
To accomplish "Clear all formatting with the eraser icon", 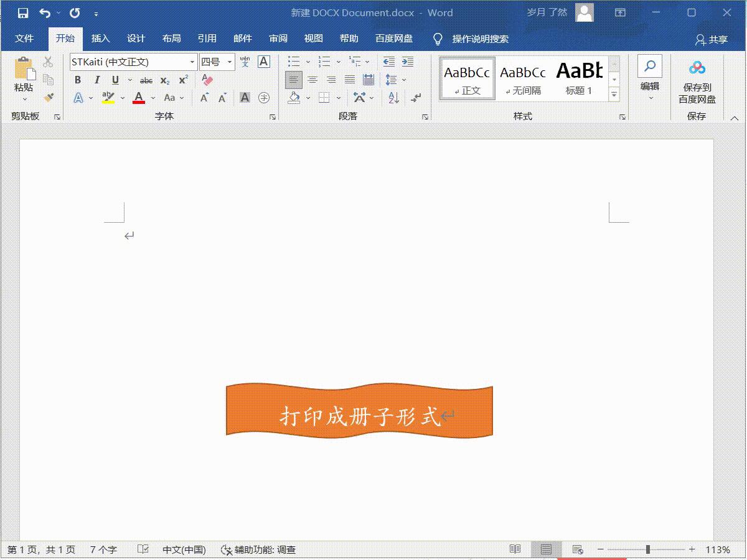I will pyautogui.click(x=208, y=80).
